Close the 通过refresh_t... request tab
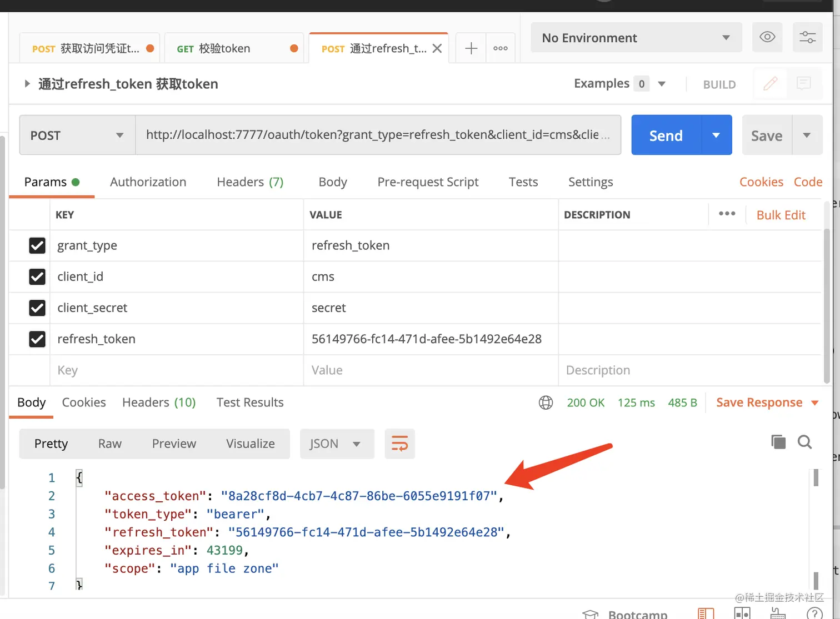This screenshot has height=619, width=840. 437,48
